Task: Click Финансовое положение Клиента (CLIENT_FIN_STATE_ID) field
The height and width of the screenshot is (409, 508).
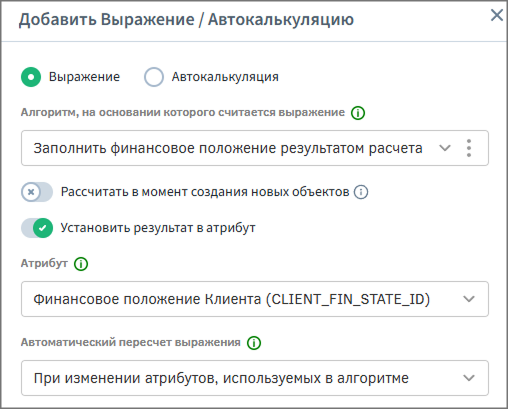Action: (x=255, y=299)
